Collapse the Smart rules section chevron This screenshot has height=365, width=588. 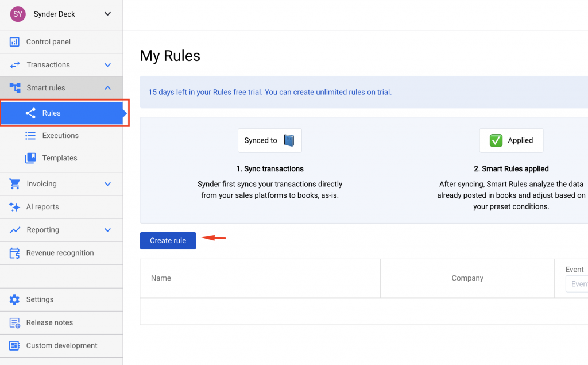[x=107, y=88]
